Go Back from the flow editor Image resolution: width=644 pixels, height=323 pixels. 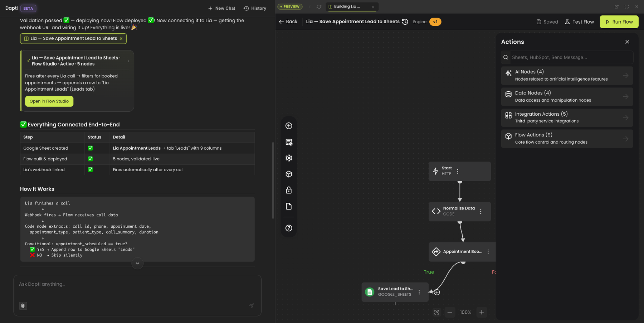point(288,21)
